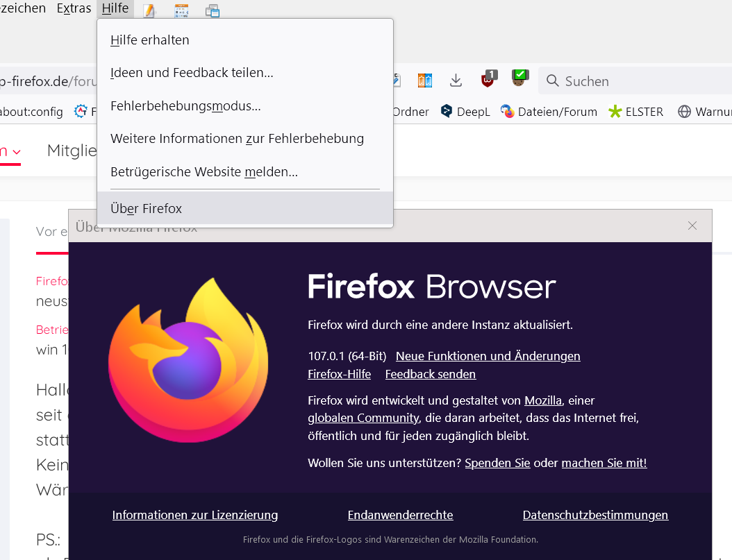Click the gear bookmark icon after about:config
This screenshot has width=732, height=560.
click(x=81, y=111)
